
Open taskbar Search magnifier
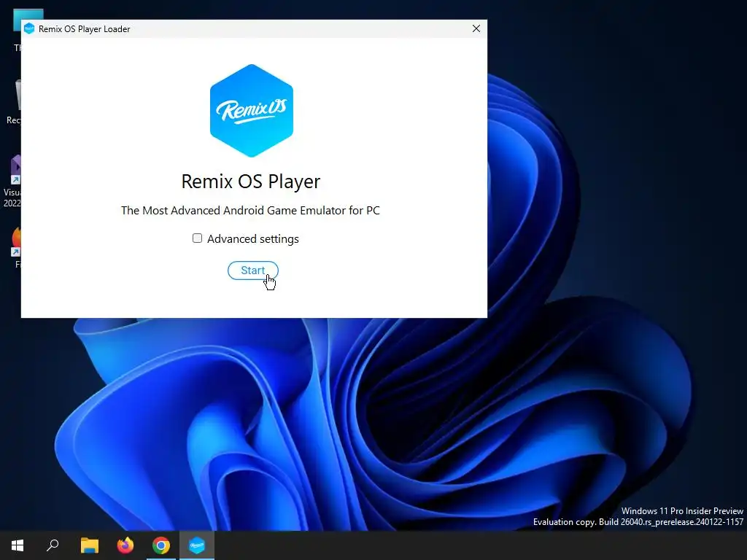[53, 545]
